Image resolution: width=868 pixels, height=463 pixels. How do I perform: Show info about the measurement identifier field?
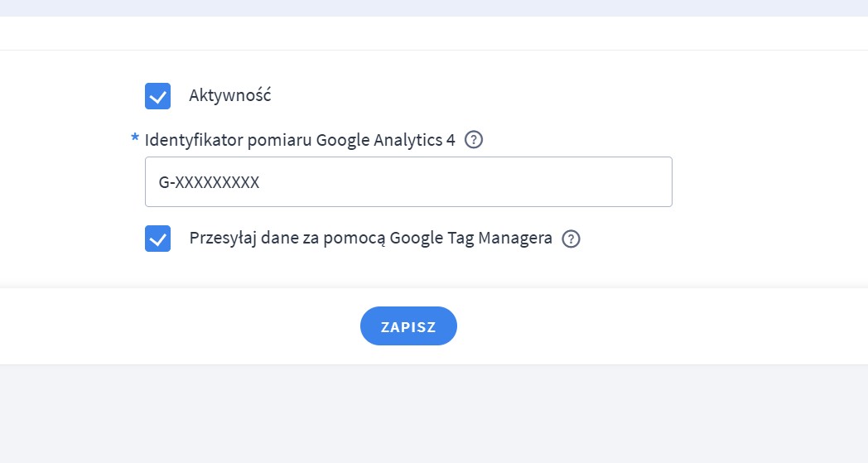click(x=474, y=140)
